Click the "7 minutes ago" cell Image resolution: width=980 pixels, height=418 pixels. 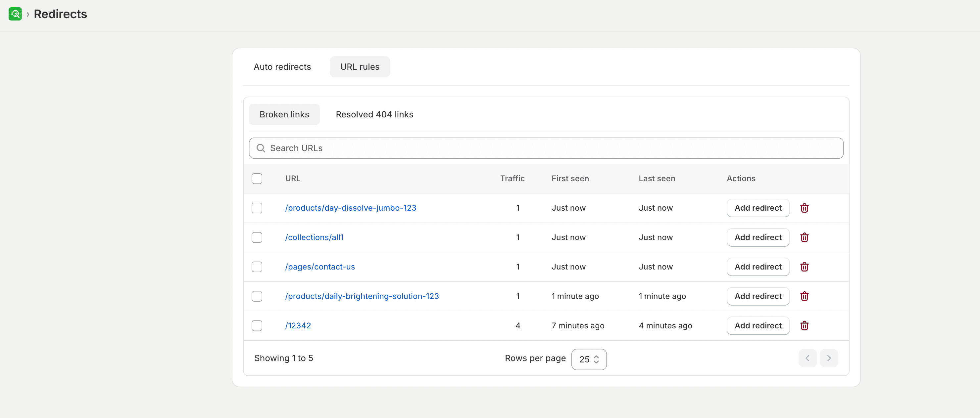coord(578,326)
